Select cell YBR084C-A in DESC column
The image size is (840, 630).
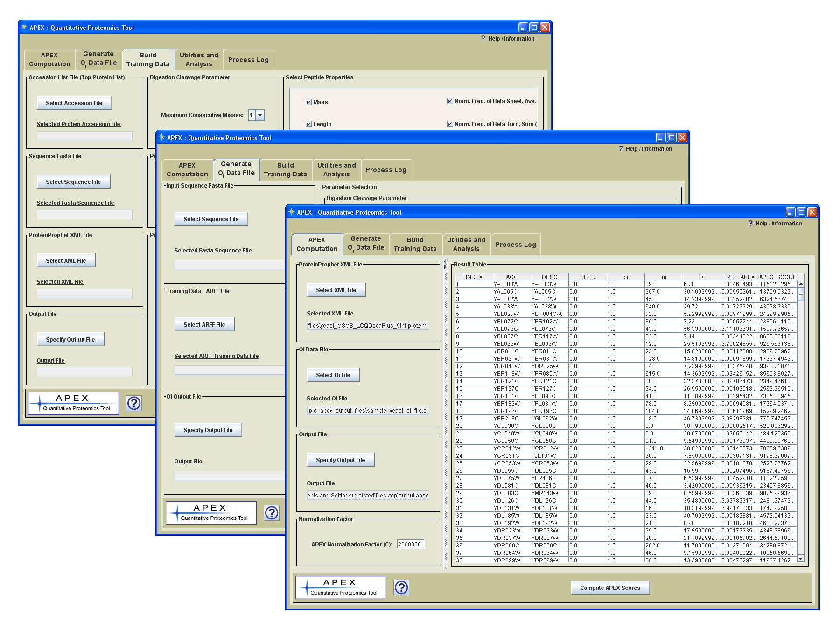pos(549,314)
